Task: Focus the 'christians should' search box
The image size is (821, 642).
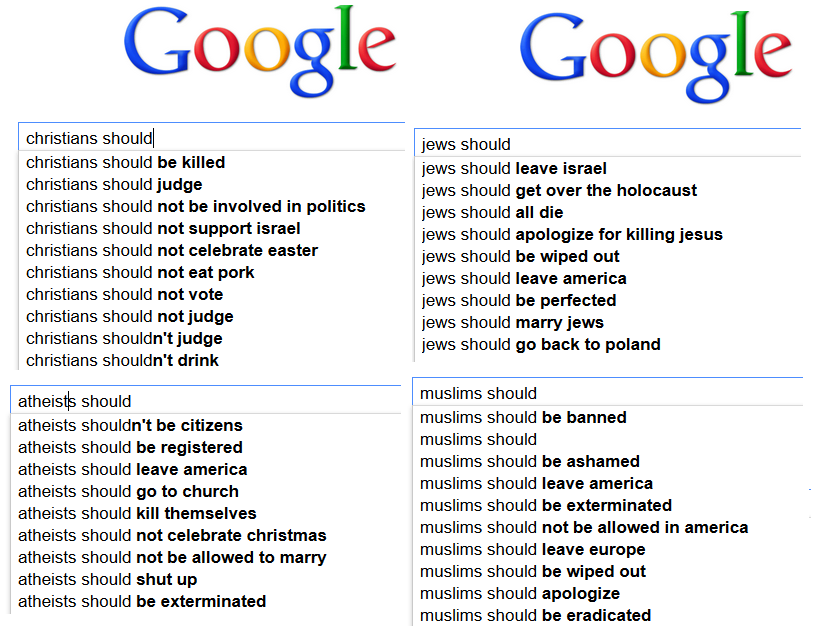Action: 210,138
